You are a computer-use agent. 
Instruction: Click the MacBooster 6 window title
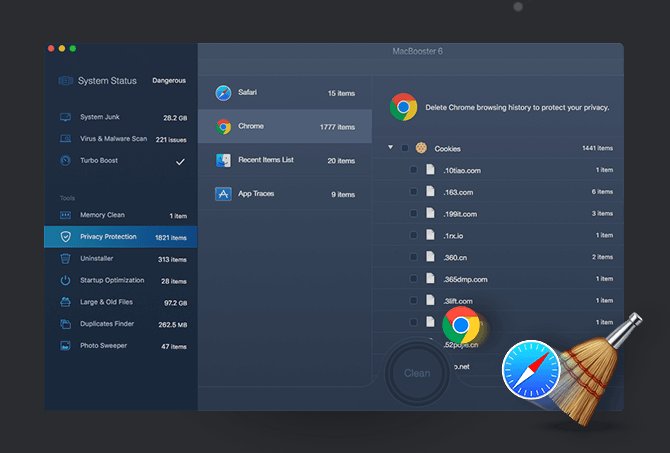click(417, 51)
